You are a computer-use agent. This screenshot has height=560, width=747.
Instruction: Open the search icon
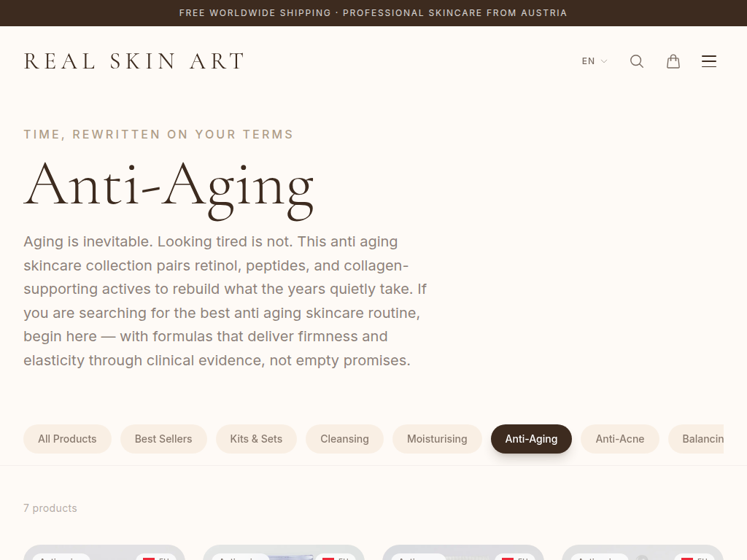tap(637, 61)
